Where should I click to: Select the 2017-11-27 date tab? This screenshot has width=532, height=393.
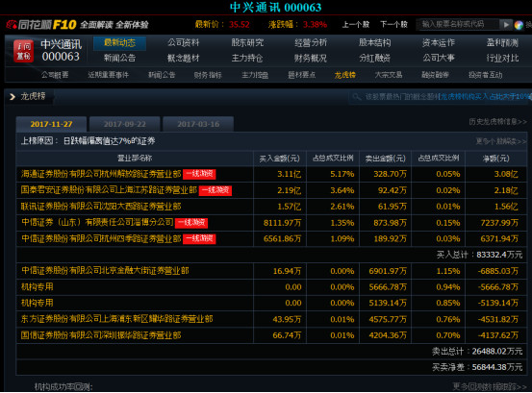51,124
